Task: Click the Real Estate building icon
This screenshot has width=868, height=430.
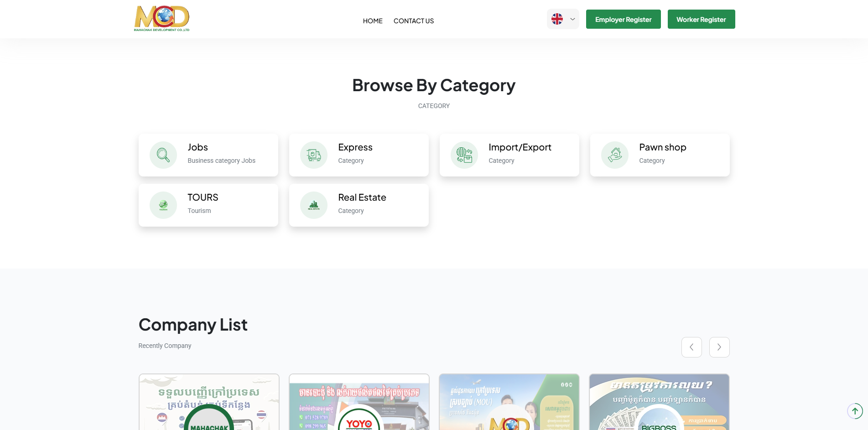Action: (x=314, y=205)
